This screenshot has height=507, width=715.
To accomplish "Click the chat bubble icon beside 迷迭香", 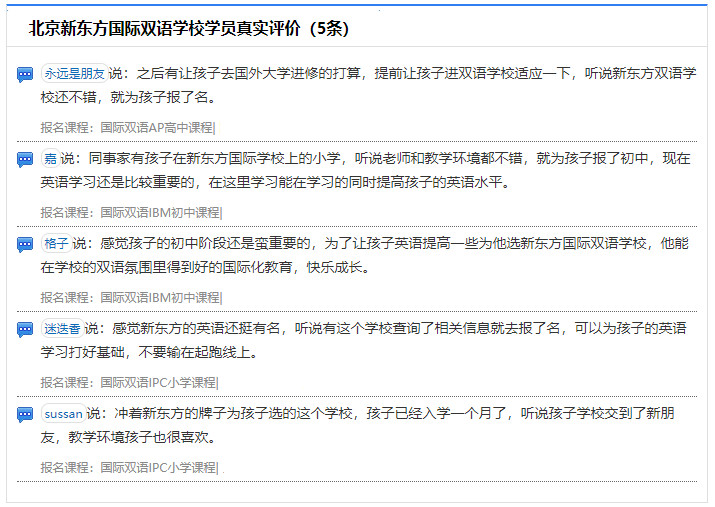I will click(x=25, y=330).
